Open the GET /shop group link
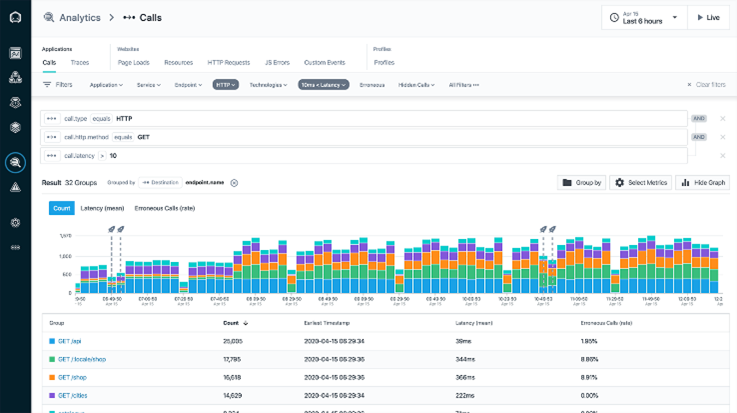 [72, 378]
